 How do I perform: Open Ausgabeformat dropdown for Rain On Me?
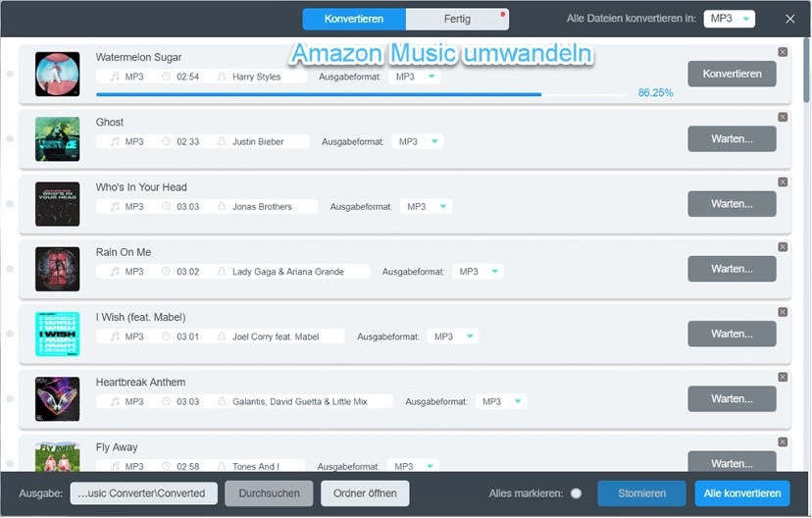478,272
